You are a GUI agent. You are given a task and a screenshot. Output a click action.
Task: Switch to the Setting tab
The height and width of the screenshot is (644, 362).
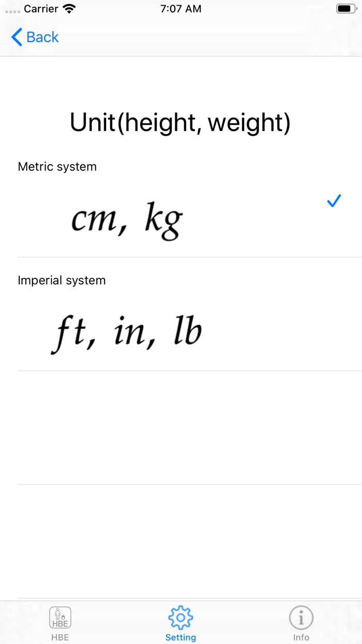[x=180, y=622]
